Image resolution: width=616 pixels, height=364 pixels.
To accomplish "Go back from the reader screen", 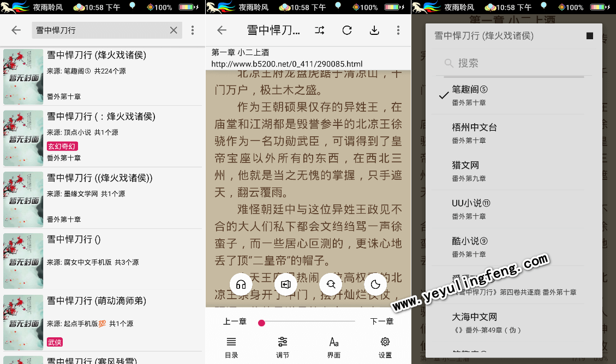I will (222, 30).
